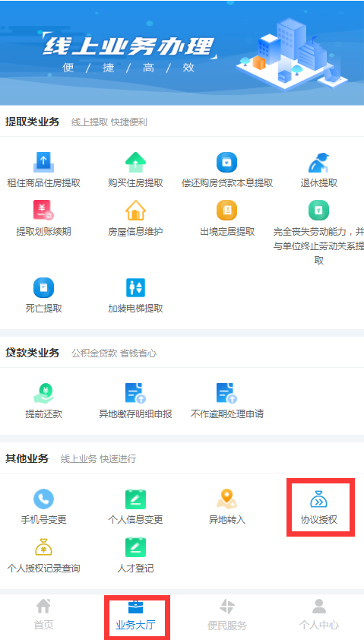The height and width of the screenshot is (640, 364).
Task: Open 出境定居提取 orange icon
Action: coord(227,211)
